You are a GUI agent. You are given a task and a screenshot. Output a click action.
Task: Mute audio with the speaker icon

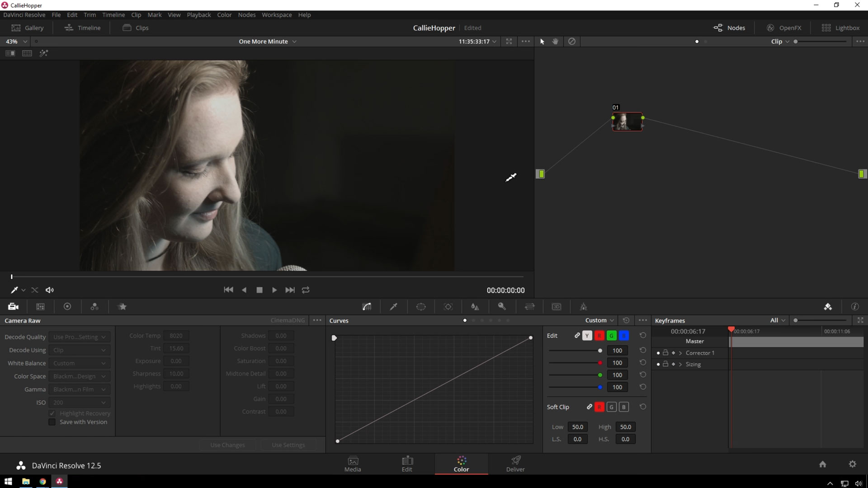50,290
